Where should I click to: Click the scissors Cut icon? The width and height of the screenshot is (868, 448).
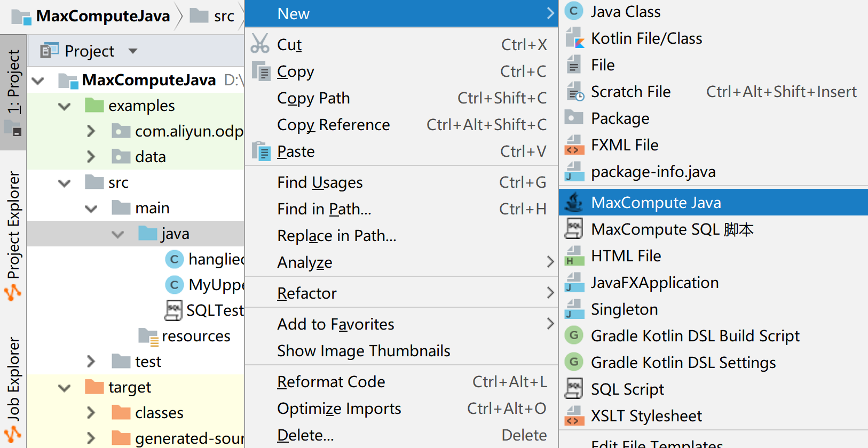260,44
